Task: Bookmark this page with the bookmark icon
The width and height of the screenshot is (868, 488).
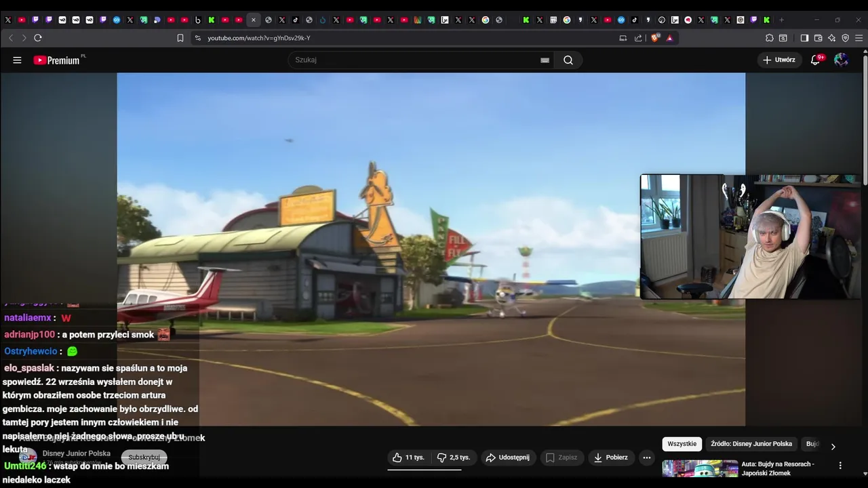Action: click(180, 38)
